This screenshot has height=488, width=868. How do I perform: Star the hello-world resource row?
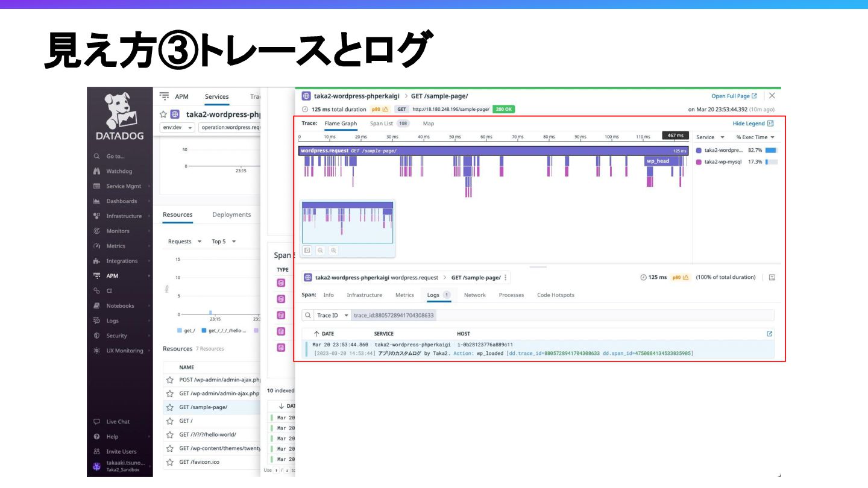pyautogui.click(x=170, y=434)
